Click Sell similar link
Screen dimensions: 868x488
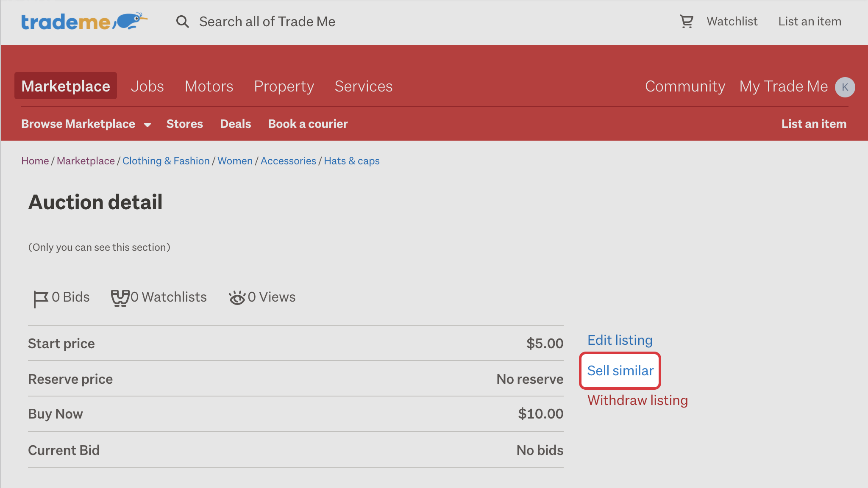(x=620, y=371)
